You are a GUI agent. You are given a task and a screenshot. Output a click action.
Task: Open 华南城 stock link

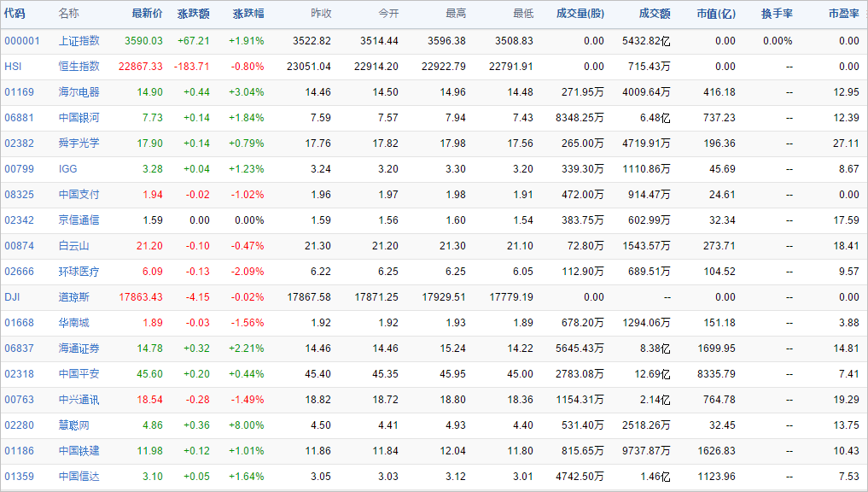(x=74, y=323)
